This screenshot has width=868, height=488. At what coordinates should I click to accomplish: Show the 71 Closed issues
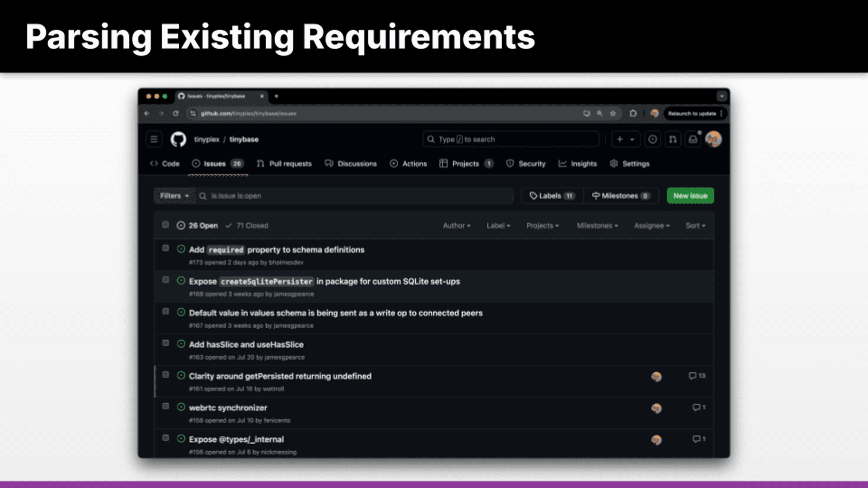[247, 225]
